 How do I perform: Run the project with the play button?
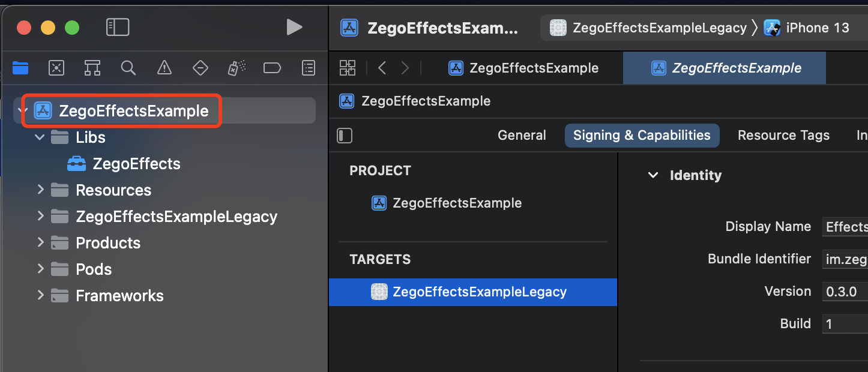pos(294,27)
